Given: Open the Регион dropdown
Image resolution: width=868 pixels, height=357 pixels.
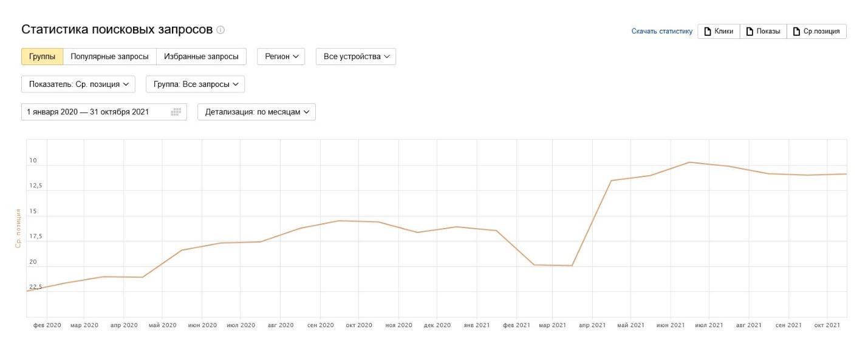Looking at the screenshot, I should pos(281,57).
